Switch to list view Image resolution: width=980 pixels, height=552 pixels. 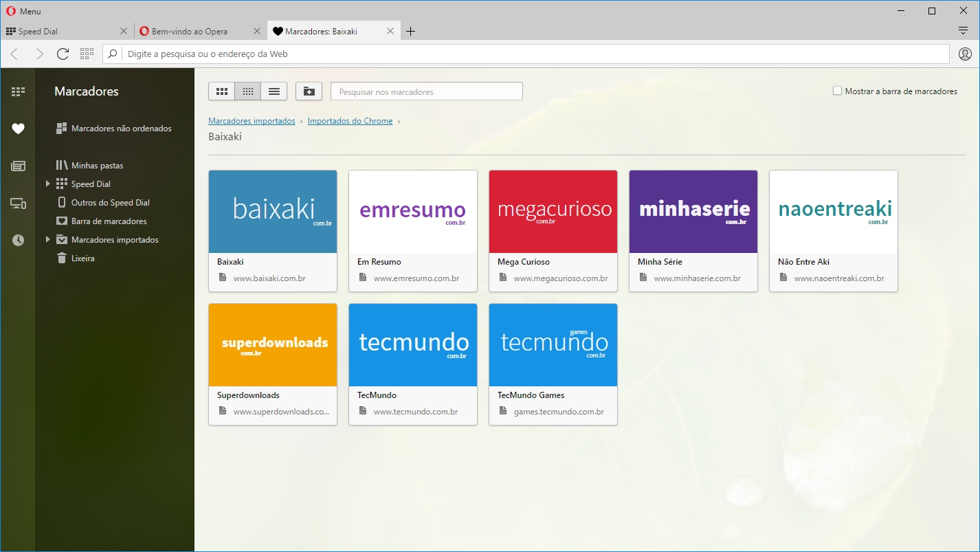pyautogui.click(x=274, y=91)
